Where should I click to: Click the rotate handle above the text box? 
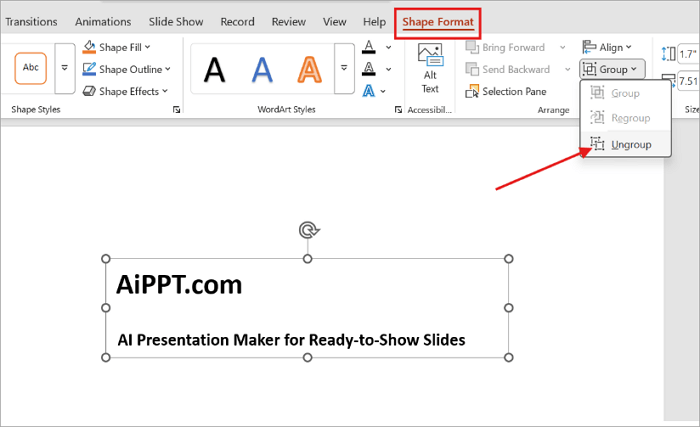[x=308, y=230]
